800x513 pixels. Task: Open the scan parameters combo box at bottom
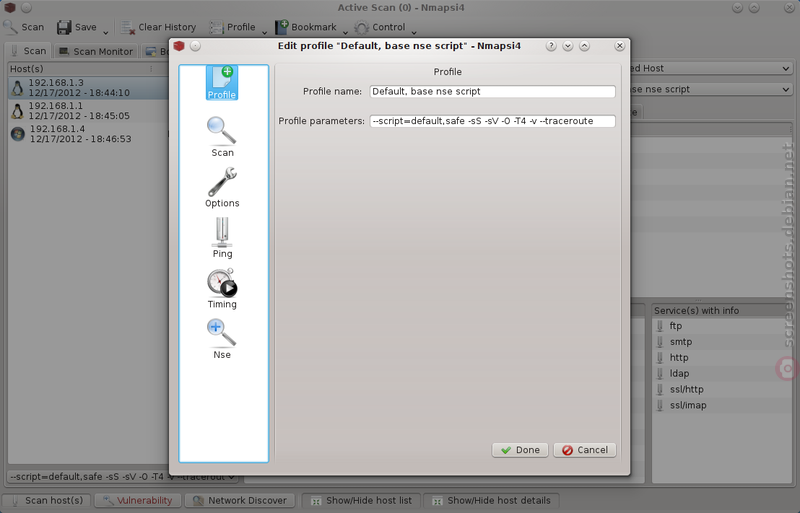point(122,477)
